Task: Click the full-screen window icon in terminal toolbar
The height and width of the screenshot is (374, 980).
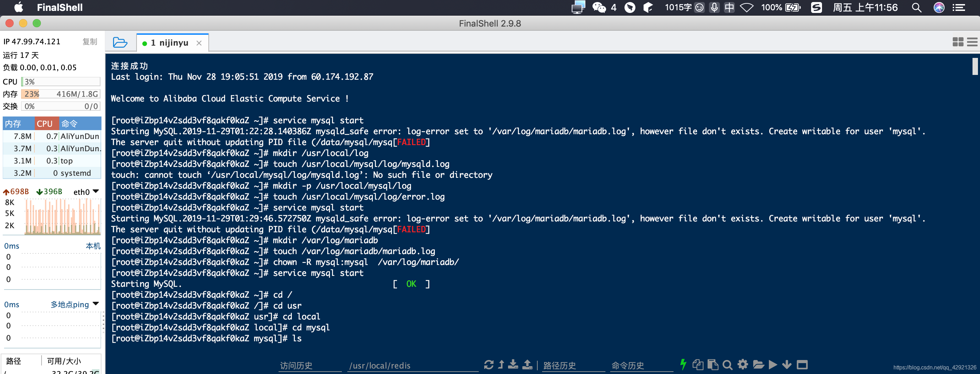Action: (x=802, y=364)
